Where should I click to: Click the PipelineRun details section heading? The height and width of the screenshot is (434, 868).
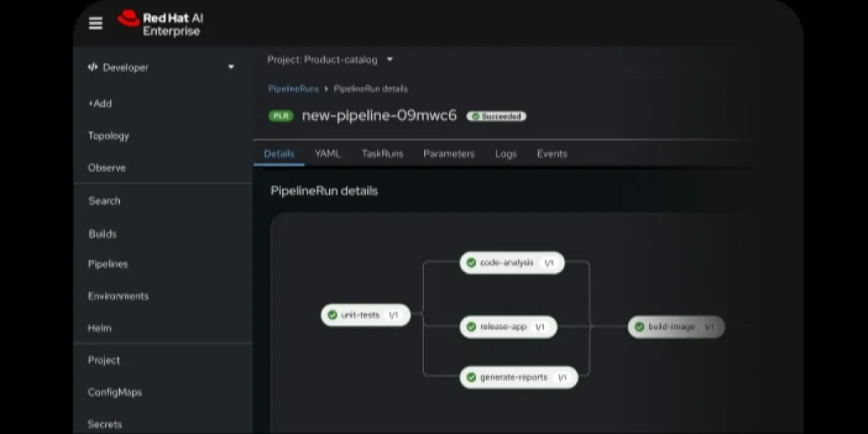click(x=324, y=191)
